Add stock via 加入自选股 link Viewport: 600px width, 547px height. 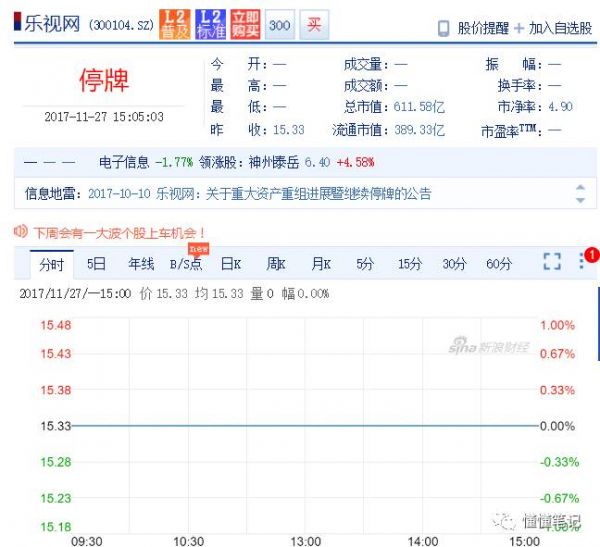click(561, 28)
